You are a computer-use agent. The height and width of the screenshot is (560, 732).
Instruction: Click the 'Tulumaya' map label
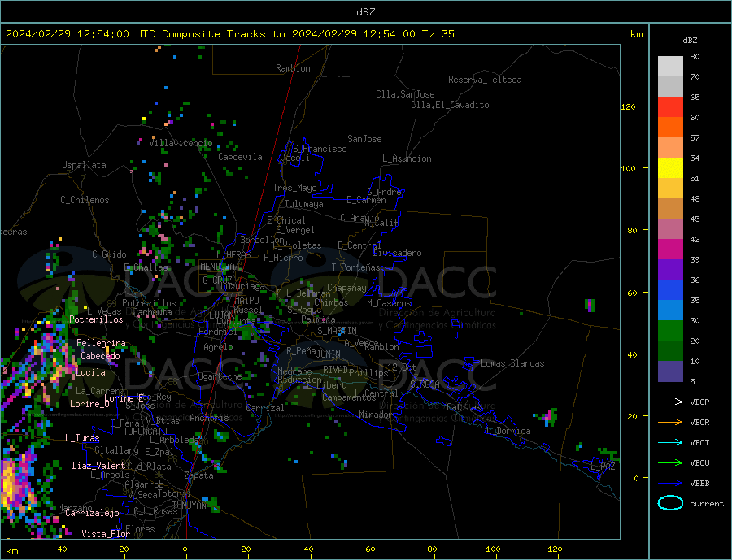(304, 204)
